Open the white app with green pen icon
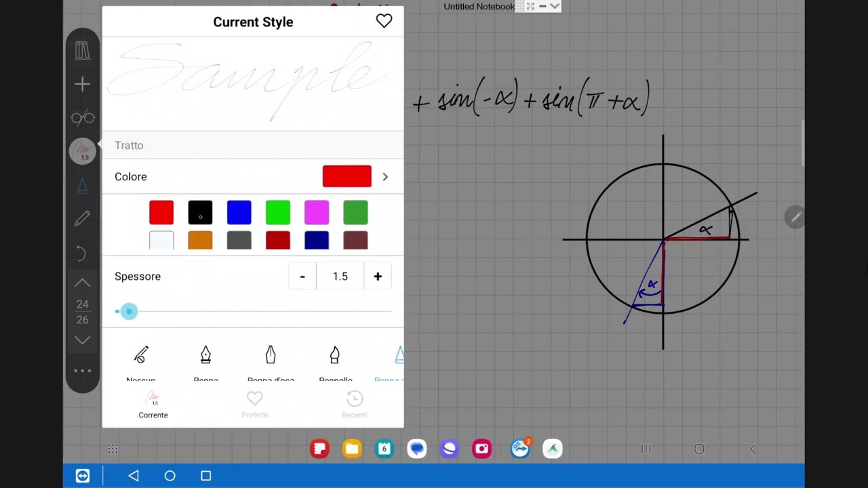 [x=553, y=448]
